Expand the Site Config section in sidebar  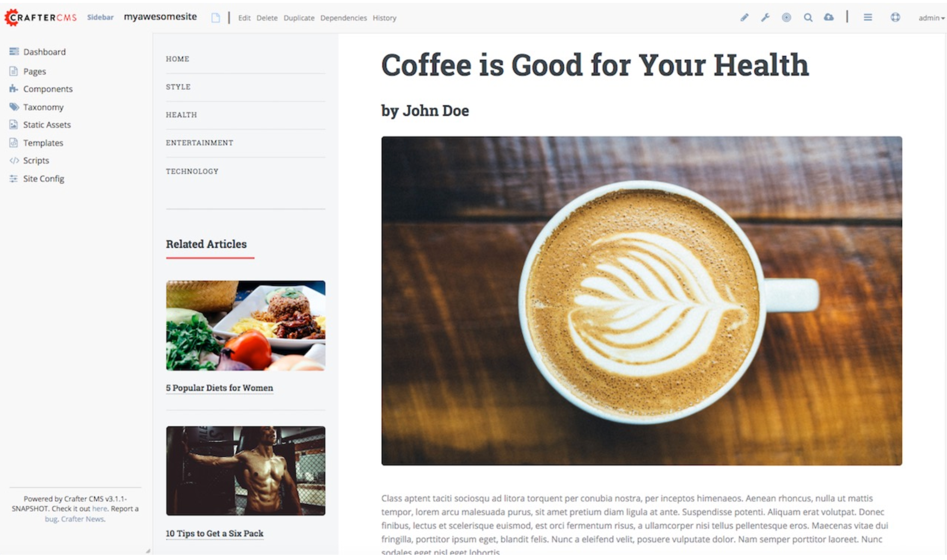[43, 178]
